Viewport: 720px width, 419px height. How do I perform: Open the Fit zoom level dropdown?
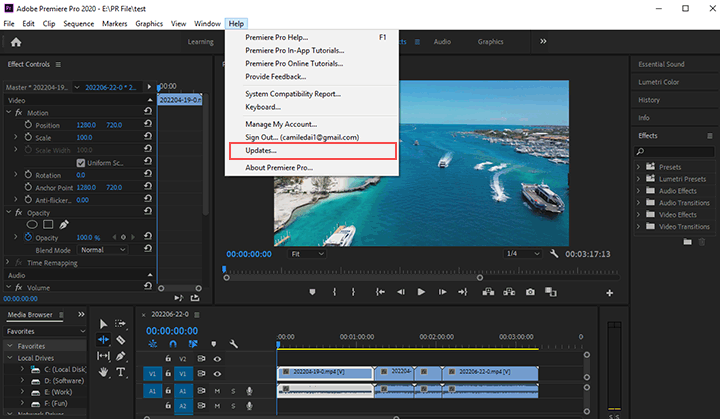pos(307,254)
